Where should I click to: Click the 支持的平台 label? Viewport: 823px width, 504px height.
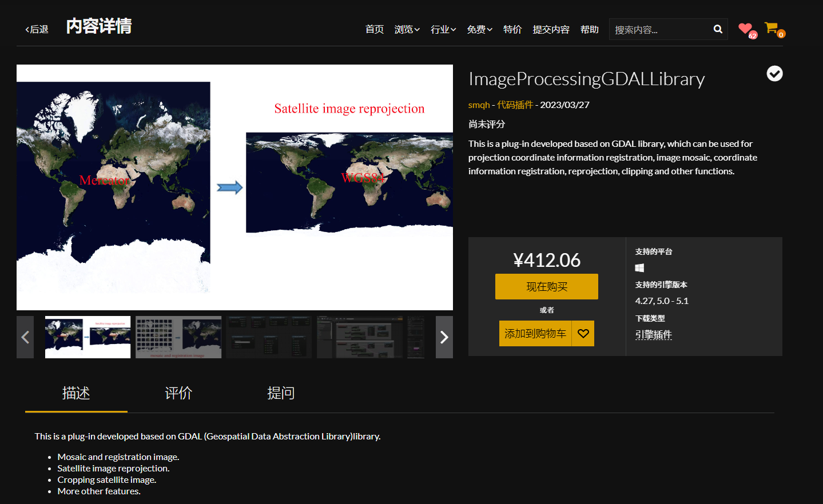pos(653,251)
